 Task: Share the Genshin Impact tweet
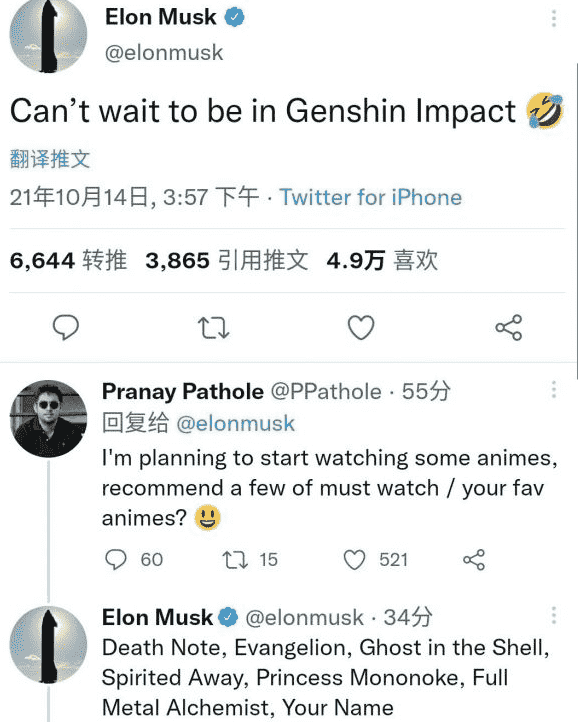508,327
